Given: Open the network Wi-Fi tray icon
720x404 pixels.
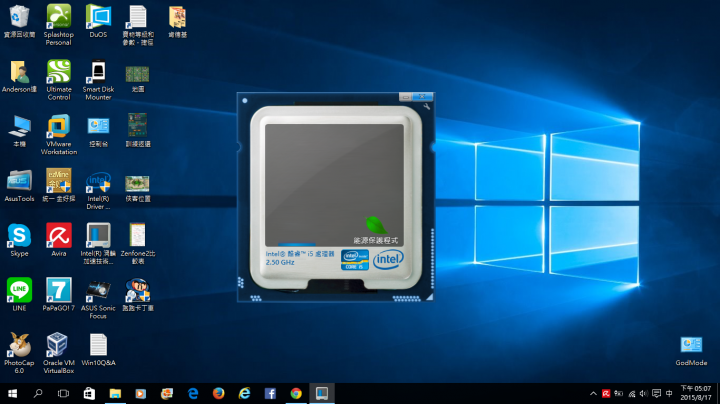Looking at the screenshot, I should pyautogui.click(x=632, y=393).
